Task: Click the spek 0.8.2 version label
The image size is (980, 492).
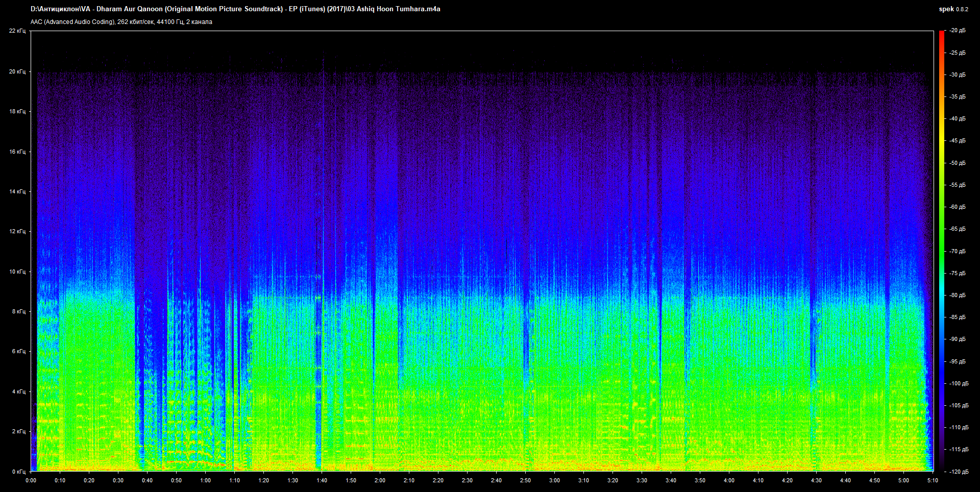Action: 953,9
